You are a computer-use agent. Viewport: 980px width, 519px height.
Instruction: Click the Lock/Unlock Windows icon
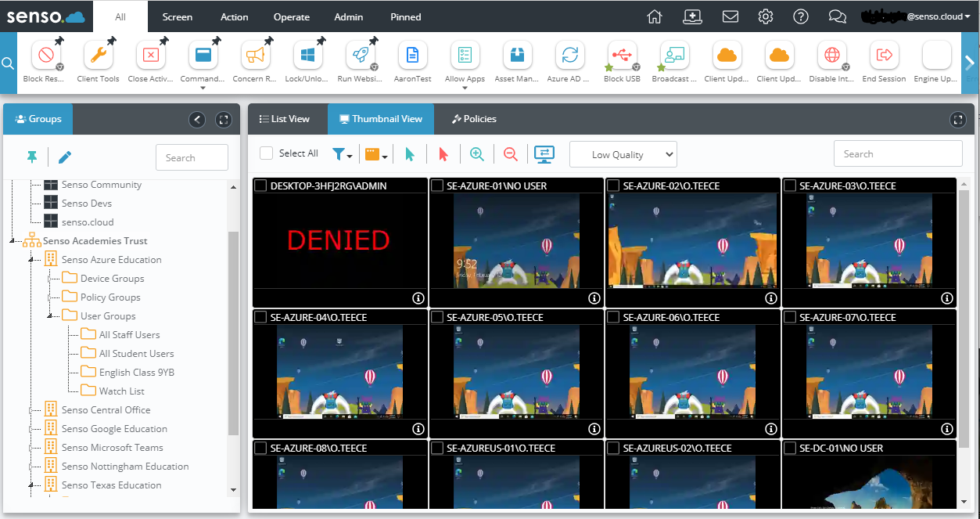[x=308, y=56]
